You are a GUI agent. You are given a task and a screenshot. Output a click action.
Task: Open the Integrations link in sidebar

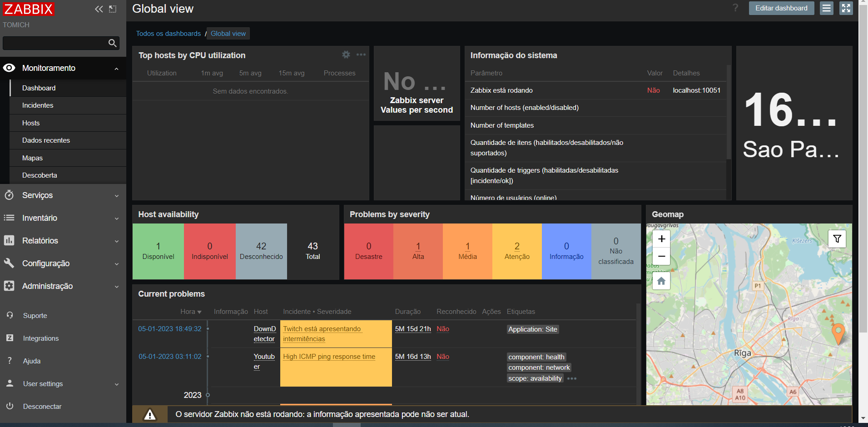tap(41, 338)
